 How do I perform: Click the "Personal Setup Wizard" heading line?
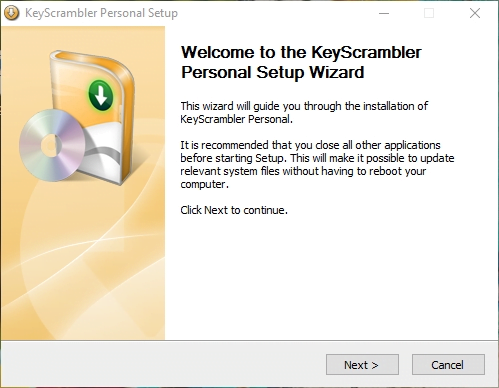click(x=272, y=72)
